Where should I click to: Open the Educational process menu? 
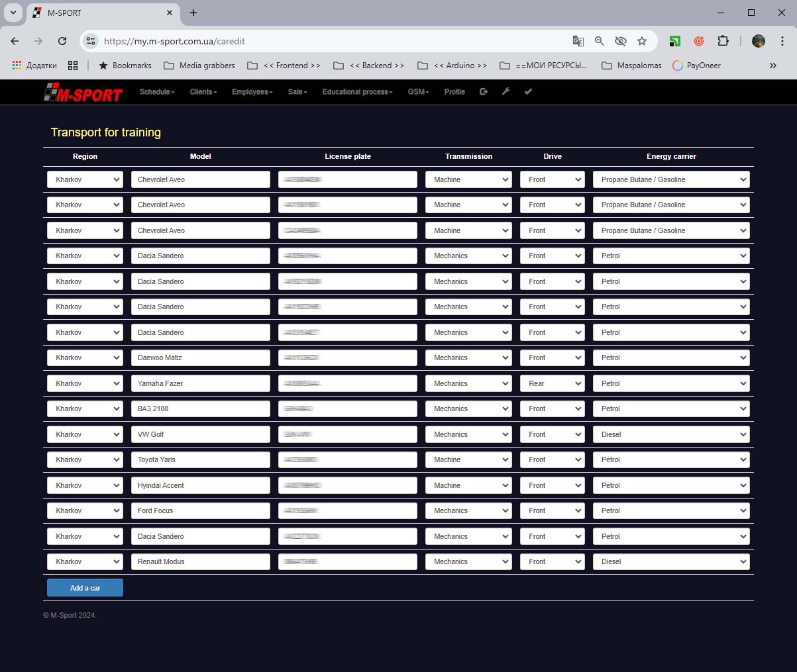click(357, 92)
